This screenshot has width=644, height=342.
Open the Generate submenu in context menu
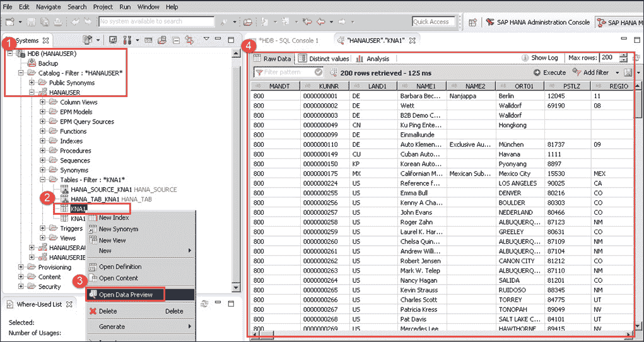pos(139,326)
